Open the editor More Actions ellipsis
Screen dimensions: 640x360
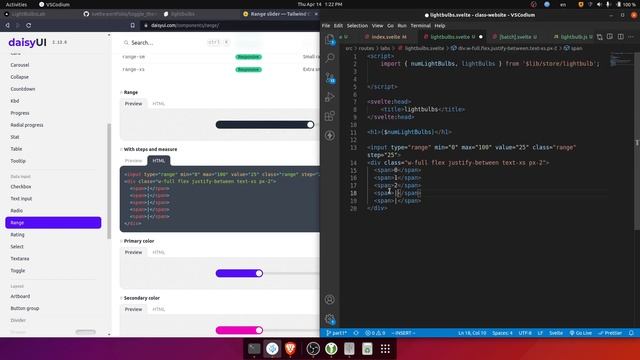pyautogui.click(x=631, y=37)
